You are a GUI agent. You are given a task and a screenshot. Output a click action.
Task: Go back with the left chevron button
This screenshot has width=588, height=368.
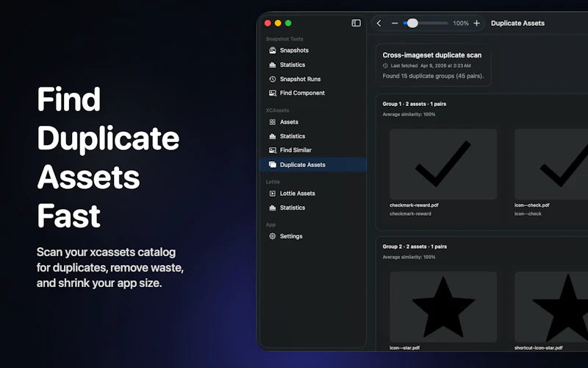[379, 24]
